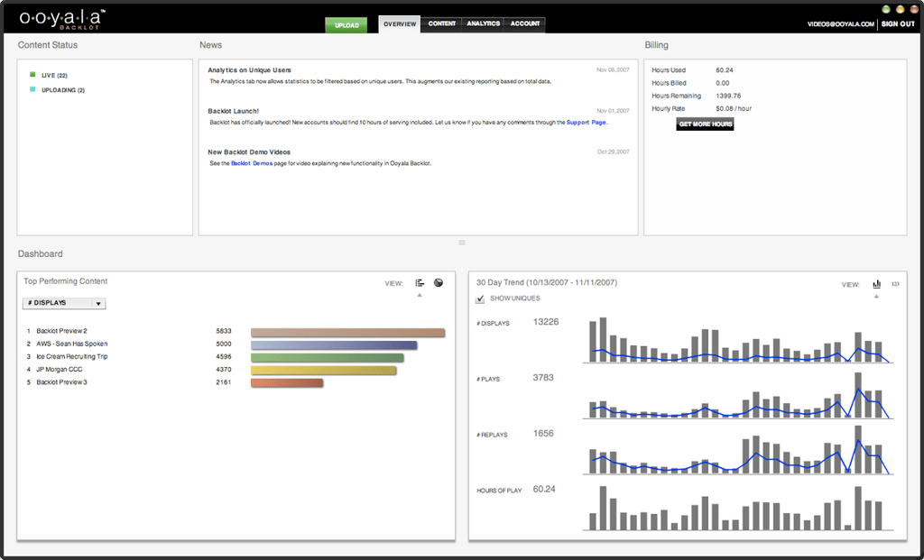This screenshot has width=924, height=560.
Task: Click the blue UPLOADING status icon
Action: pos(32,89)
